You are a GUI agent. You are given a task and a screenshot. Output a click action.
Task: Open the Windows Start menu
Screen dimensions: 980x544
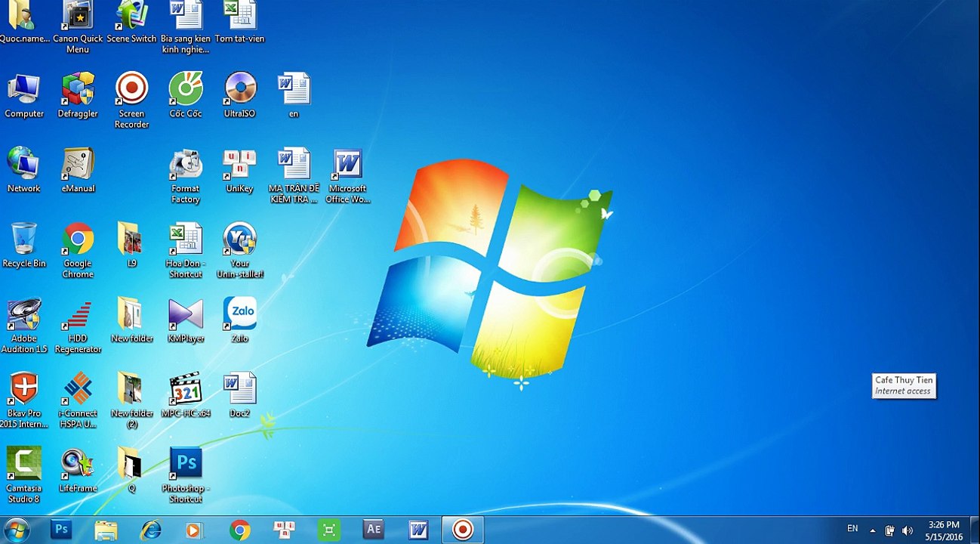pyautogui.click(x=16, y=530)
